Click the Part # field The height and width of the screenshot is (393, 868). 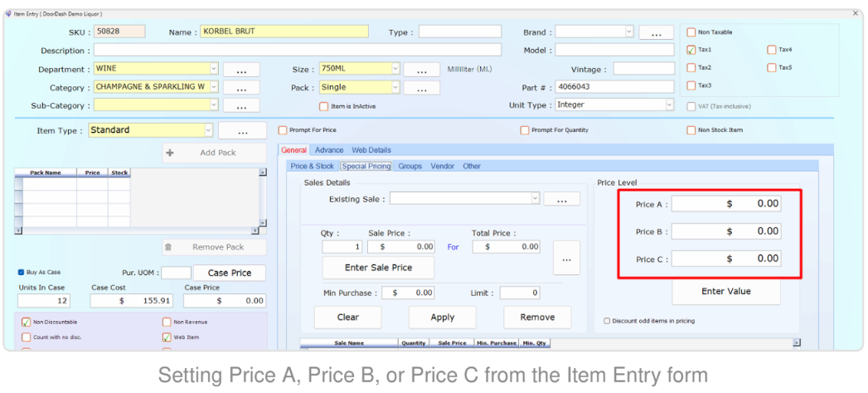pos(615,87)
